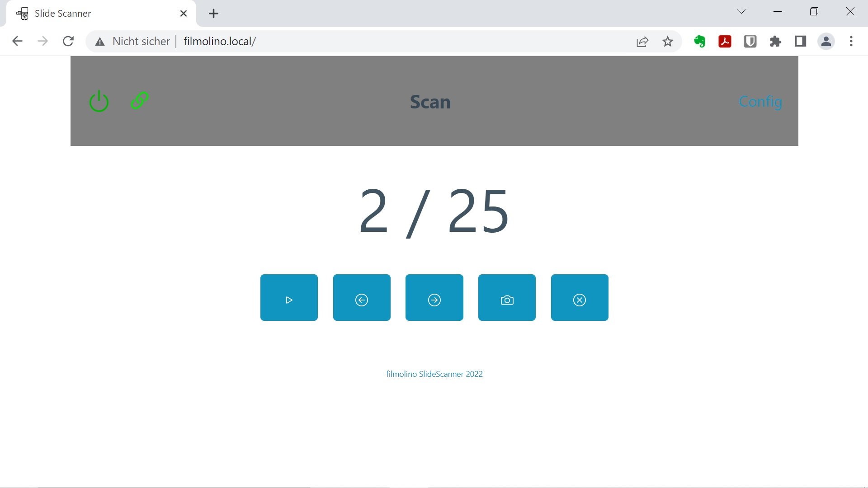Close the Slide Scanner tab
This screenshot has height=488, width=868.
click(x=184, y=14)
